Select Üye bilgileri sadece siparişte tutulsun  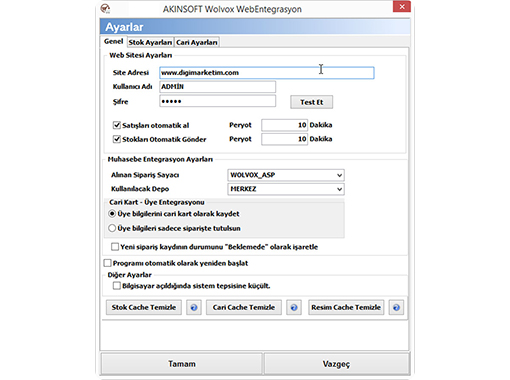(112, 228)
